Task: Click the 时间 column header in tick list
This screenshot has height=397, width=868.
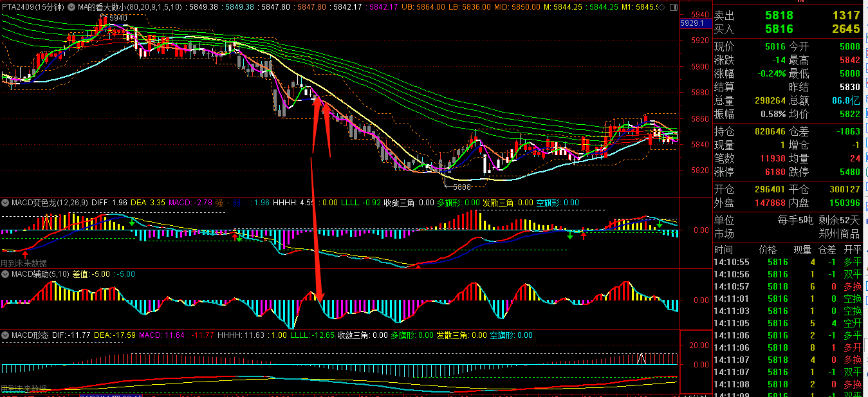Action: click(723, 250)
